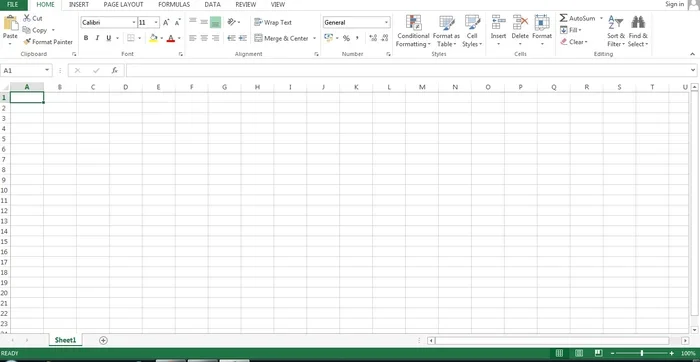Image resolution: width=700 pixels, height=362 pixels.
Task: Activate the Format Painter brush
Action: pyautogui.click(x=27, y=42)
